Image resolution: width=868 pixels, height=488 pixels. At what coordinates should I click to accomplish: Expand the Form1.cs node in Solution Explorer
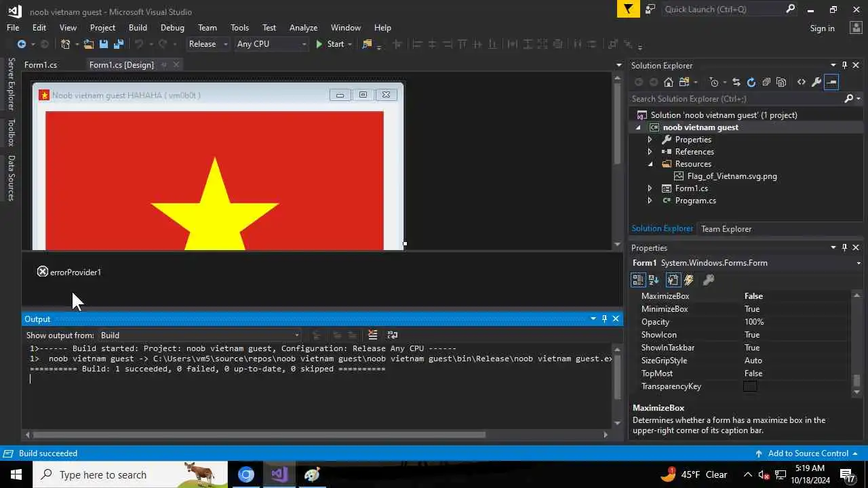(x=650, y=188)
